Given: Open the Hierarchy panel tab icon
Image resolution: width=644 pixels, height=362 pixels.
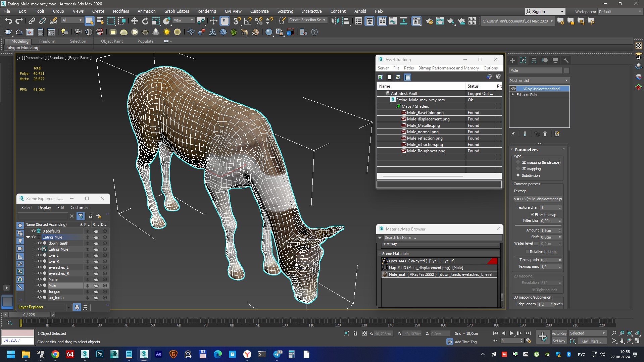Looking at the screenshot, I should pos(534,60).
